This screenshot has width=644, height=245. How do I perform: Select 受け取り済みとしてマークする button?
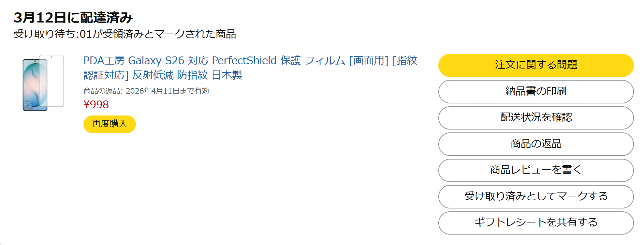click(x=536, y=196)
